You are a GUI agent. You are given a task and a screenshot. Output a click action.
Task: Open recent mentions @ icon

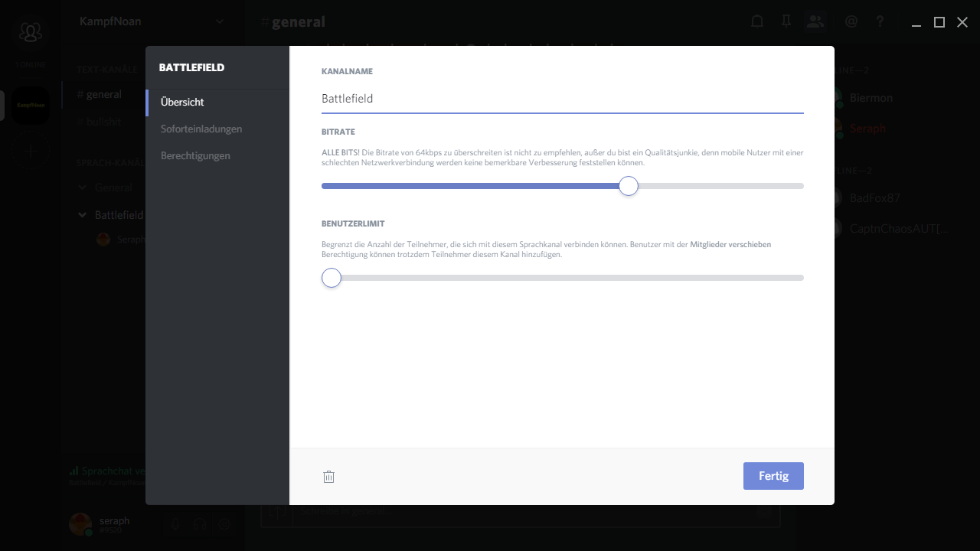tap(851, 21)
